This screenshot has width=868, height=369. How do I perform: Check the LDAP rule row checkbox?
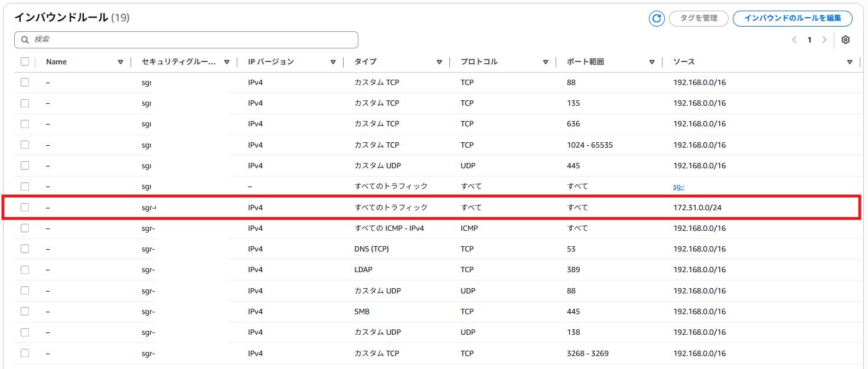tap(25, 269)
